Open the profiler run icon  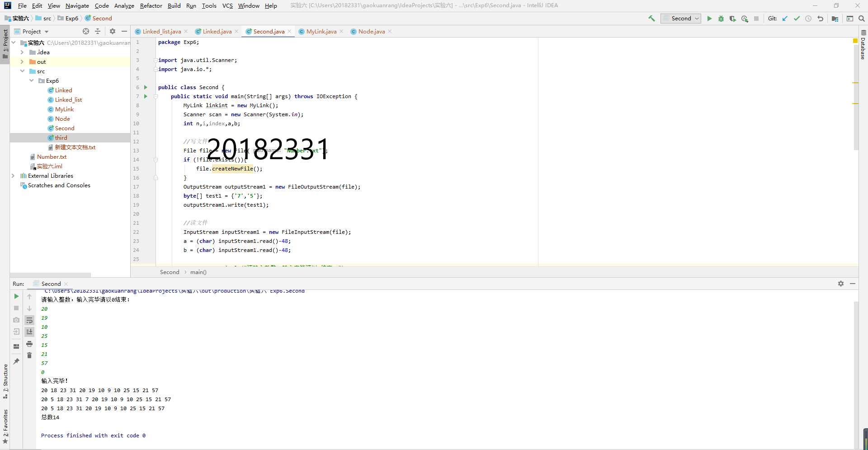coord(745,19)
